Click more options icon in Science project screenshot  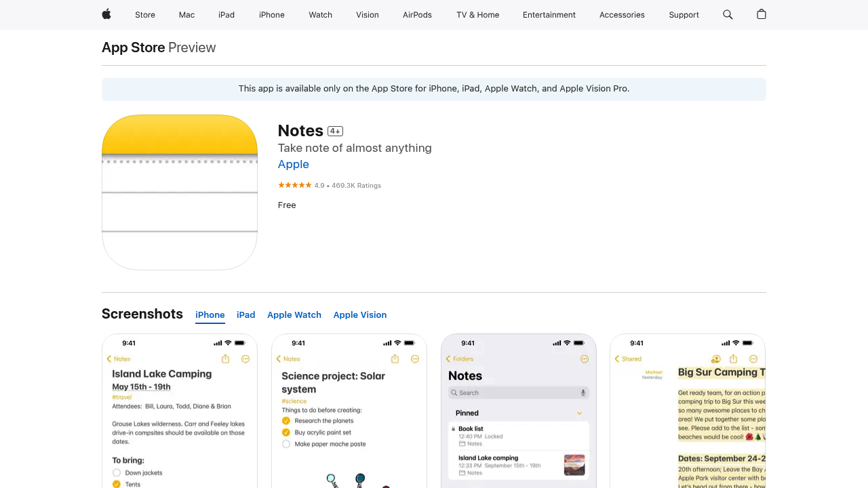pos(415,359)
